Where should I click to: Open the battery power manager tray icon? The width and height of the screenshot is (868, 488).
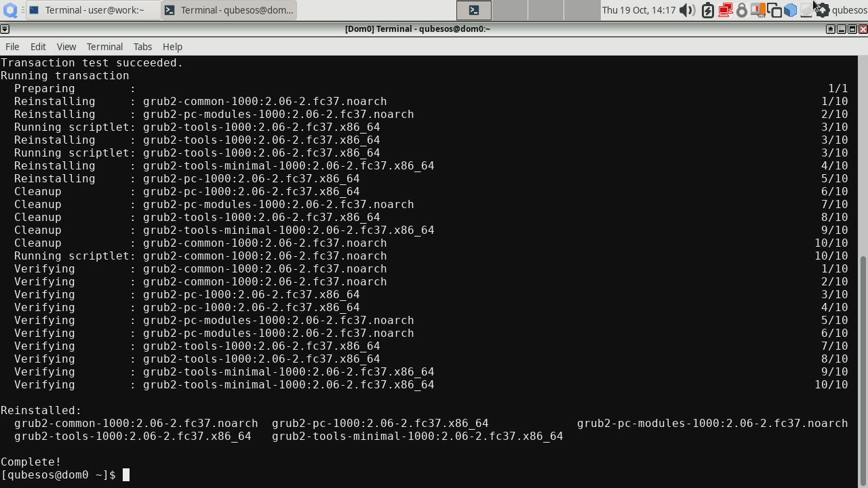707,10
